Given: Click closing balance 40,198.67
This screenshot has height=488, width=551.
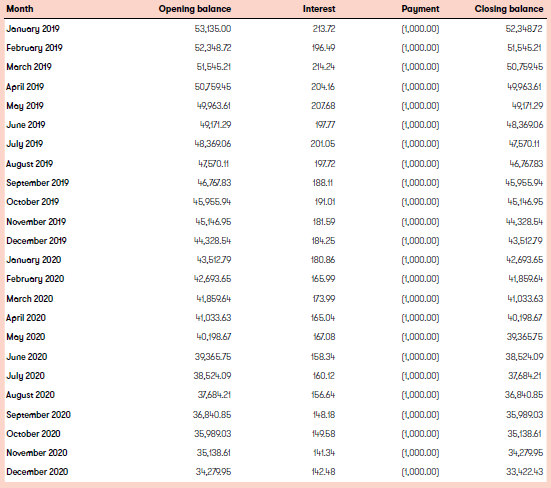Looking at the screenshot, I should click(x=525, y=318).
